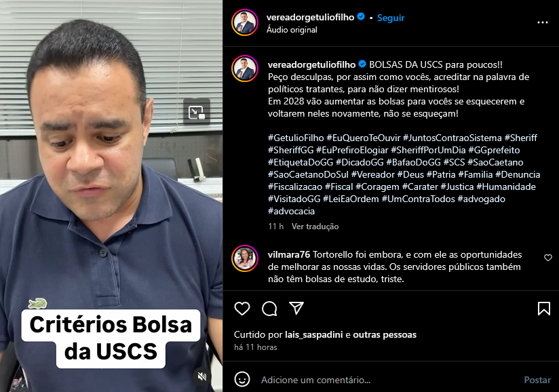Open lais_saspadini profile link
The width and height of the screenshot is (559, 392).
point(313,334)
